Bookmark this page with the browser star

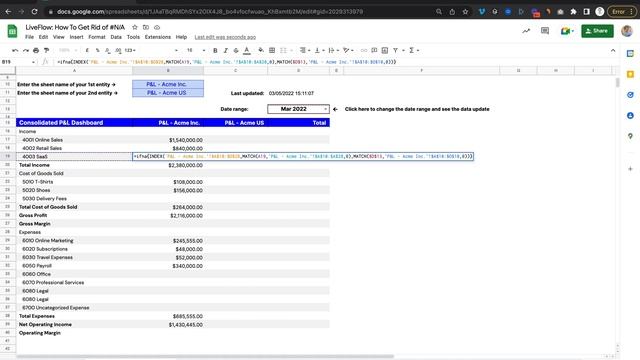coord(465,12)
